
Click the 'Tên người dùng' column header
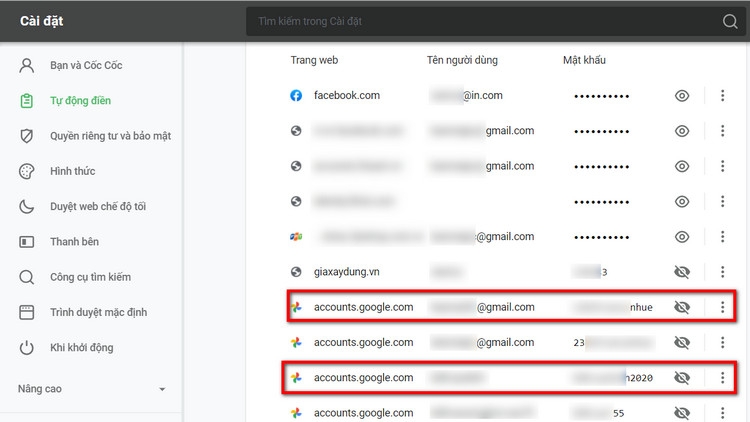pos(462,60)
